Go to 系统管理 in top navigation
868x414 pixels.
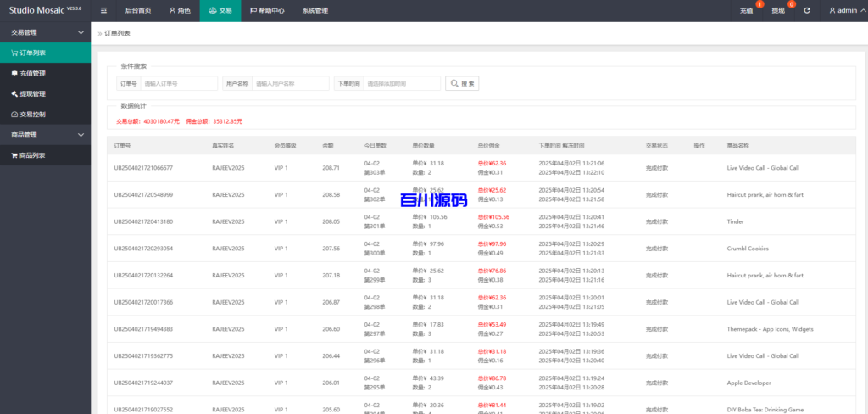point(314,10)
